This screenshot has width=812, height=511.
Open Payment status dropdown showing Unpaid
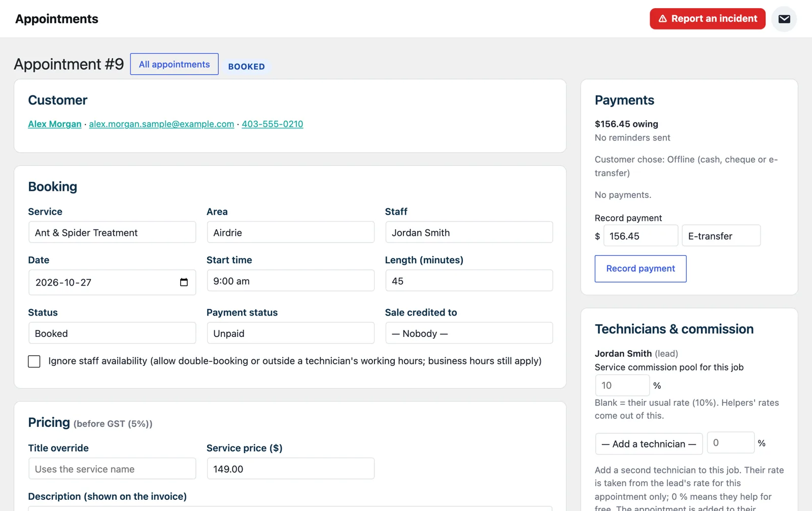290,333
